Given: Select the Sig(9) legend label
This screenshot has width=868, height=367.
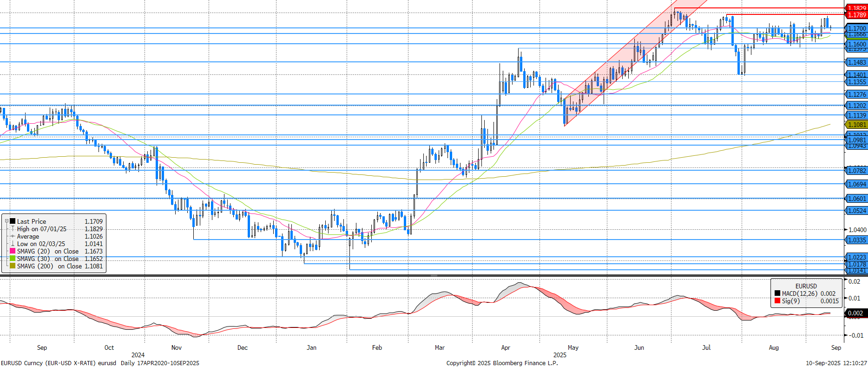Looking at the screenshot, I should (791, 301).
